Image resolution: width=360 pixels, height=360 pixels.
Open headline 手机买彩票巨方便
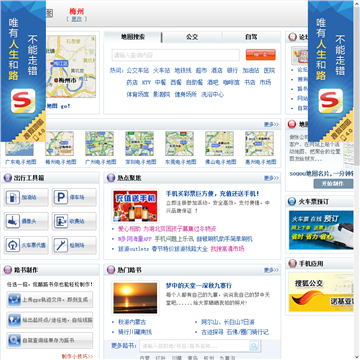point(213,194)
